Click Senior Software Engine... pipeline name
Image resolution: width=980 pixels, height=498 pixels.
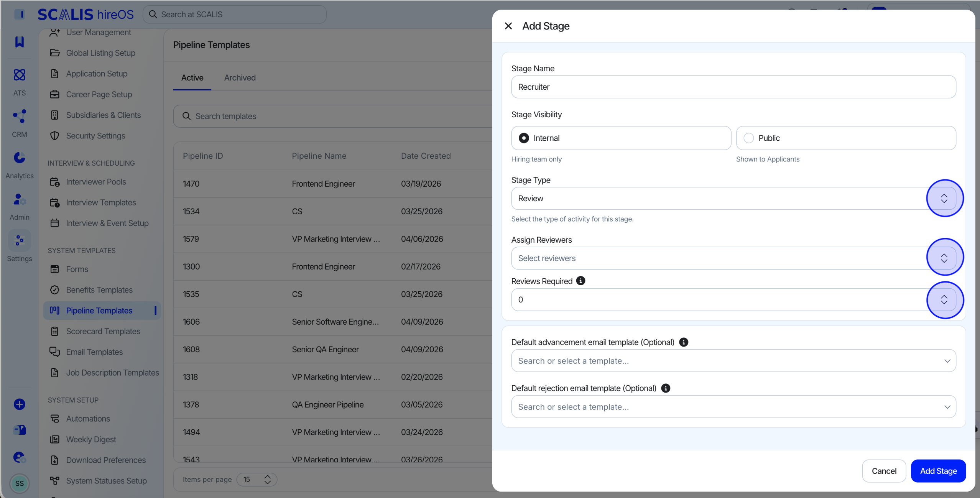(335, 322)
